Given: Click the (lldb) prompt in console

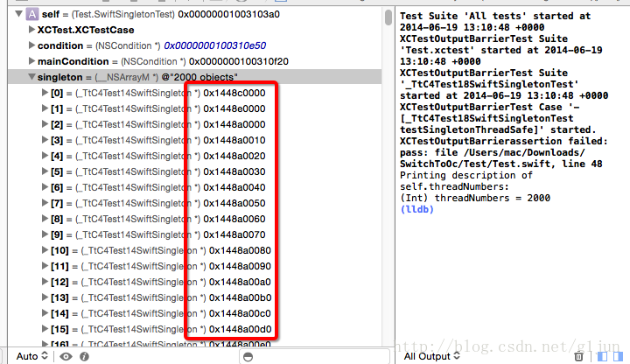Looking at the screenshot, I should click(417, 209).
